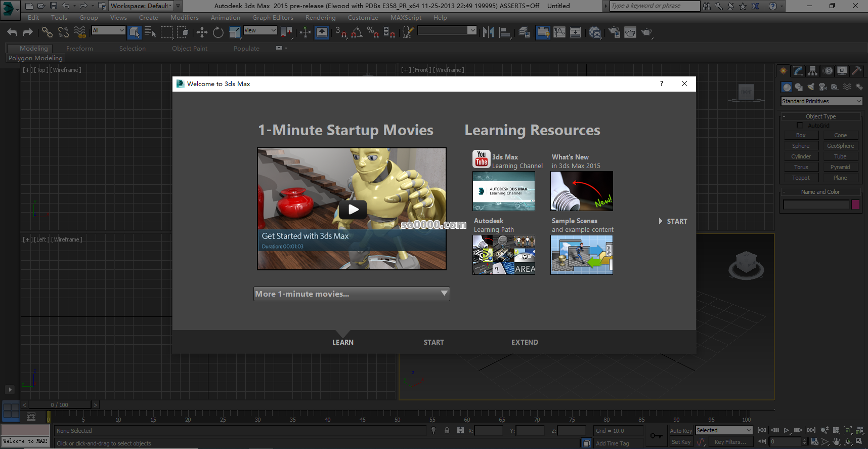
Task: Toggle Auto Key animation mode
Action: click(680, 431)
